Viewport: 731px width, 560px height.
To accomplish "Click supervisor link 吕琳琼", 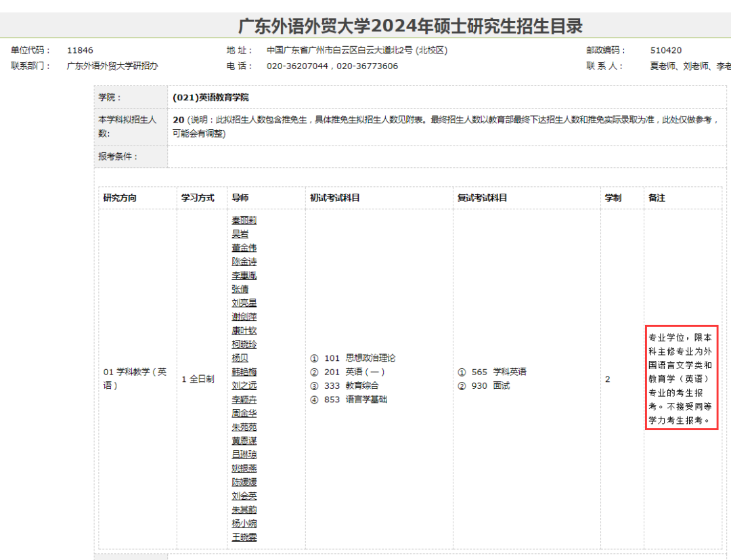I will pyautogui.click(x=244, y=454).
